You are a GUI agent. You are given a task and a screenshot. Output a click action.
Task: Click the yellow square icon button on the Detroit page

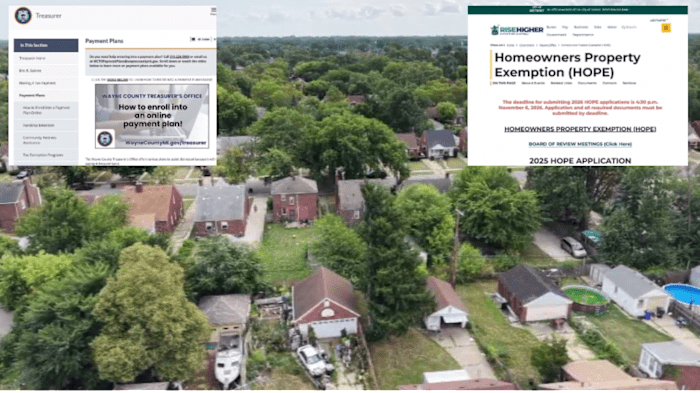coord(666,28)
